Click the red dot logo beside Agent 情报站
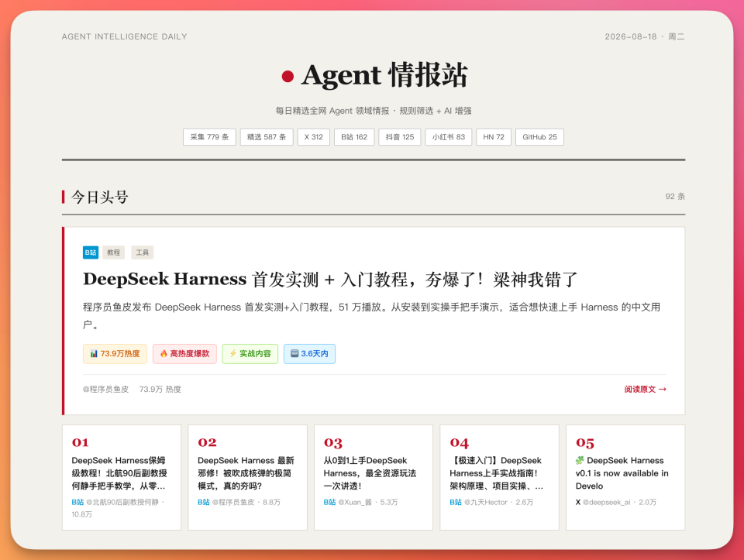Viewport: 744px width, 560px height. [288, 77]
